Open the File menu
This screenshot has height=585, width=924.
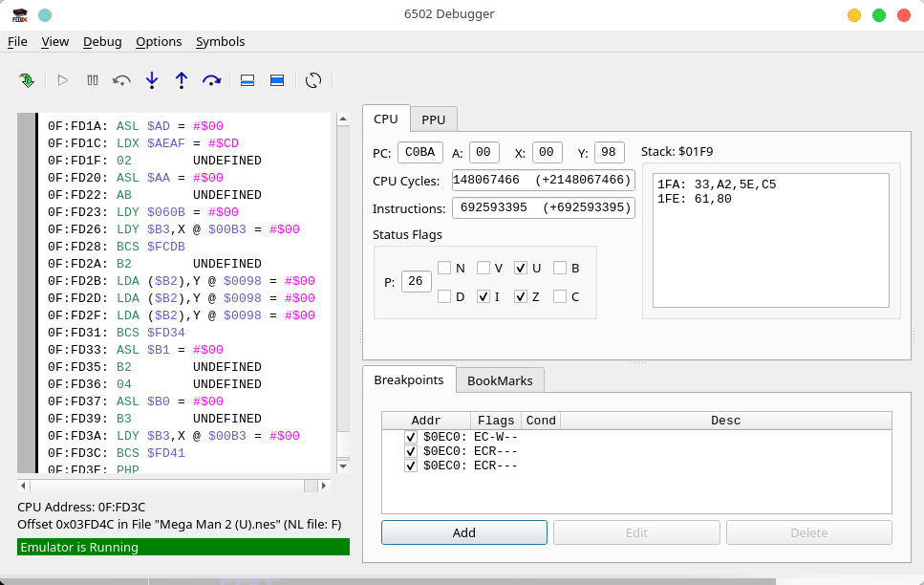(x=17, y=42)
